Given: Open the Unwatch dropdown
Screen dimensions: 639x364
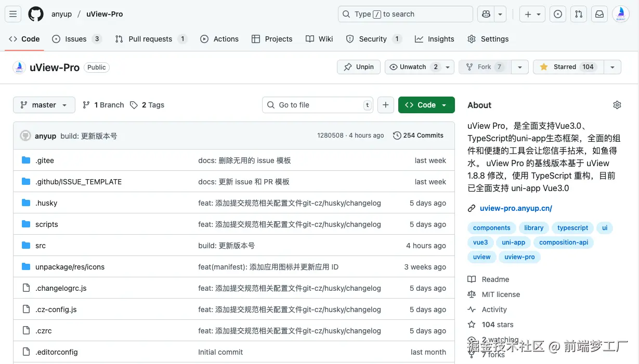Looking at the screenshot, I should click(x=420, y=67).
